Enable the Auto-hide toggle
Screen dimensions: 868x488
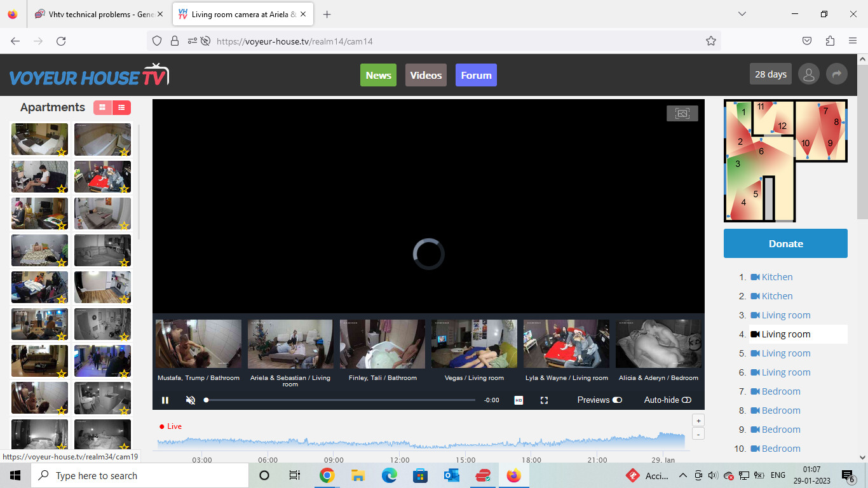click(x=686, y=400)
